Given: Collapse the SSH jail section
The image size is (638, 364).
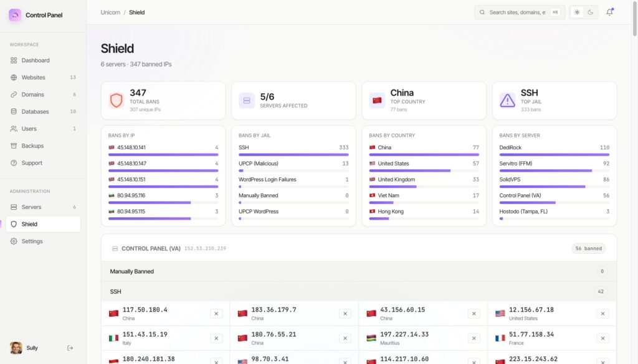Looking at the screenshot, I should (x=358, y=292).
